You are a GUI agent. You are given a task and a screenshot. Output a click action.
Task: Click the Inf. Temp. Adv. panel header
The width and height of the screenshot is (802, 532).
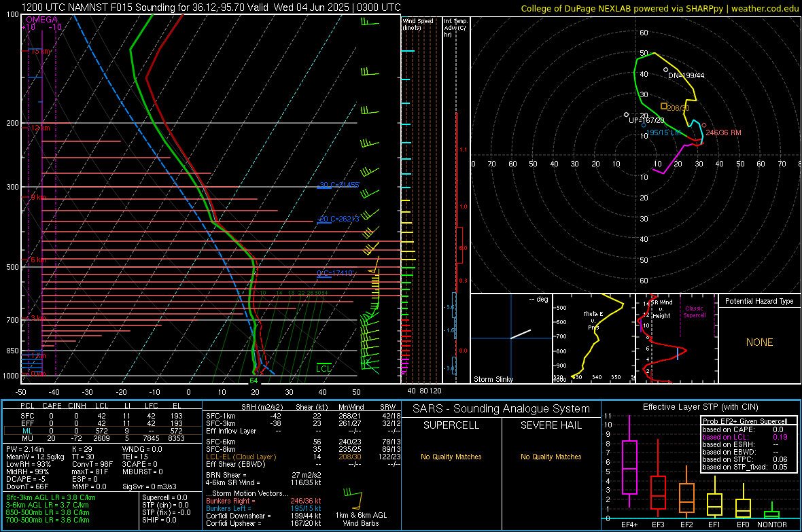click(x=455, y=28)
